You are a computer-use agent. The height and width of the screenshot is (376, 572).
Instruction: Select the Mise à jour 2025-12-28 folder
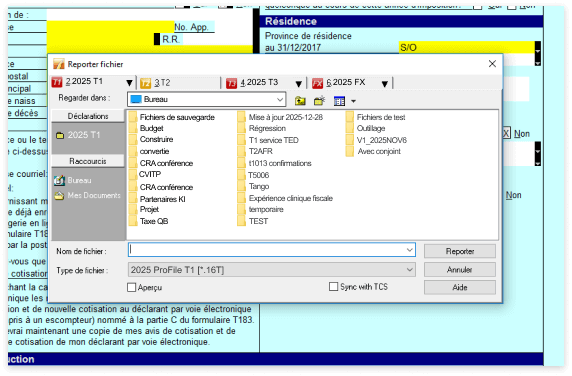(x=281, y=117)
